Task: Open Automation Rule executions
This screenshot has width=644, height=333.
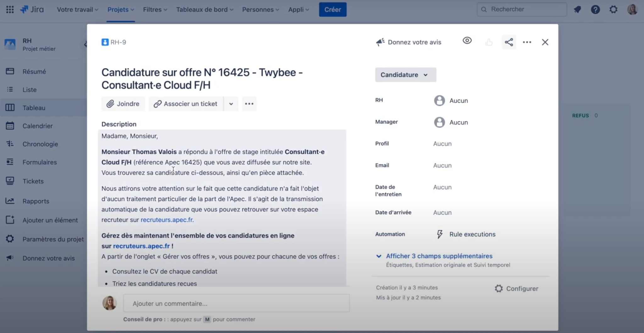Action: pos(472,234)
